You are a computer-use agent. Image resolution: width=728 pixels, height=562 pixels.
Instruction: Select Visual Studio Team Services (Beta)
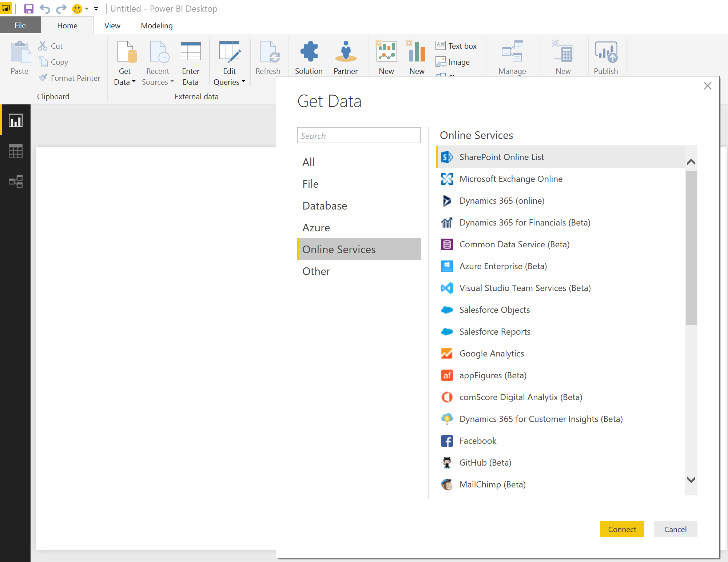point(560,288)
